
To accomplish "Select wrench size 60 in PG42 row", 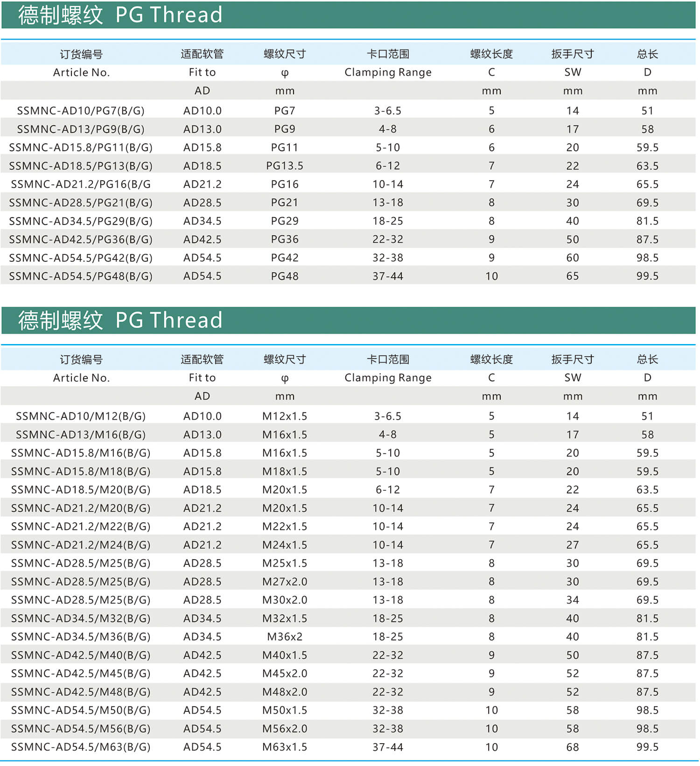I will click(573, 258).
